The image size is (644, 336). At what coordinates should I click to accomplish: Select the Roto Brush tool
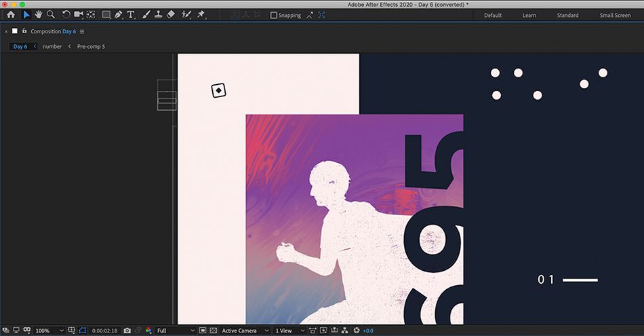186,15
